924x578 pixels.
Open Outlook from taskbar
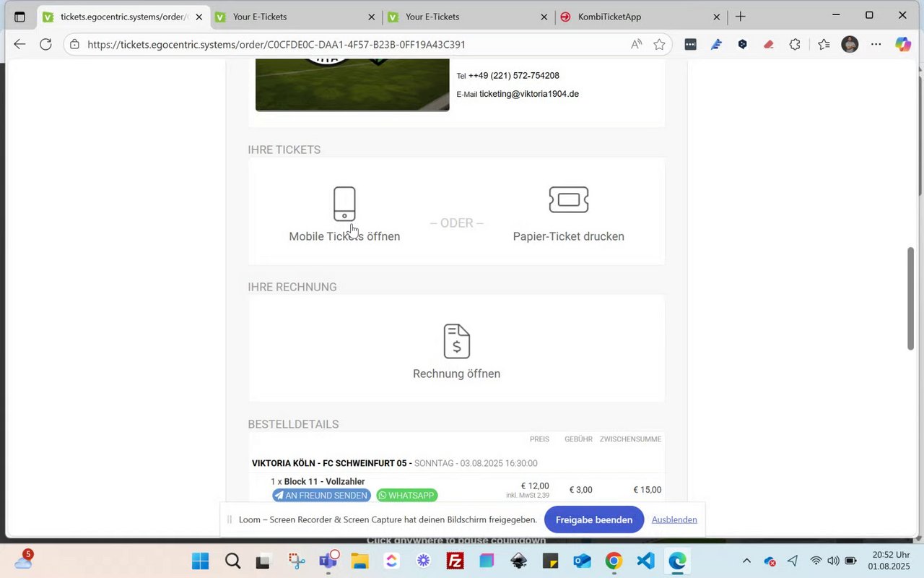point(582,561)
